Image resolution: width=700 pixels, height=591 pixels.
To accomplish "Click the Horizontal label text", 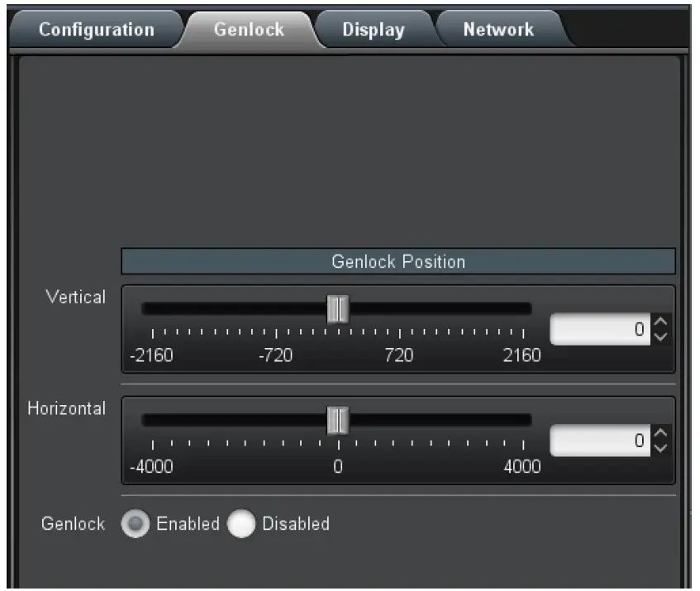I will (67, 408).
